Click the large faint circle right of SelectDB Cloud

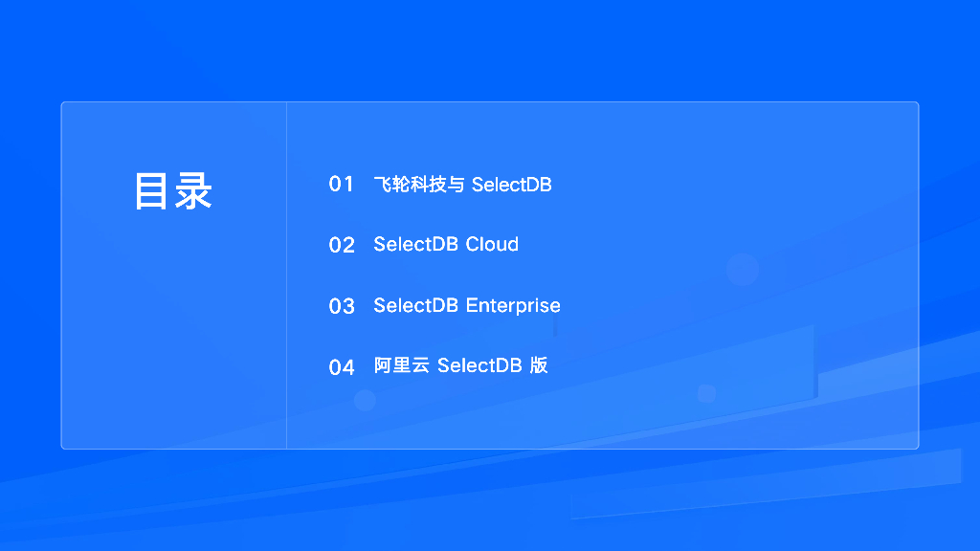742,270
